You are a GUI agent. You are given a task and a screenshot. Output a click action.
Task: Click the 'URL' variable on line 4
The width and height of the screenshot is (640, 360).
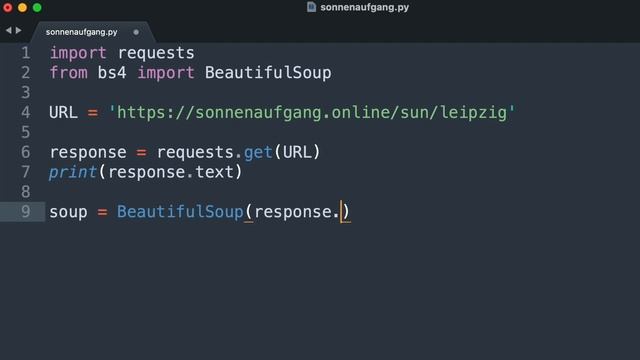pos(63,112)
